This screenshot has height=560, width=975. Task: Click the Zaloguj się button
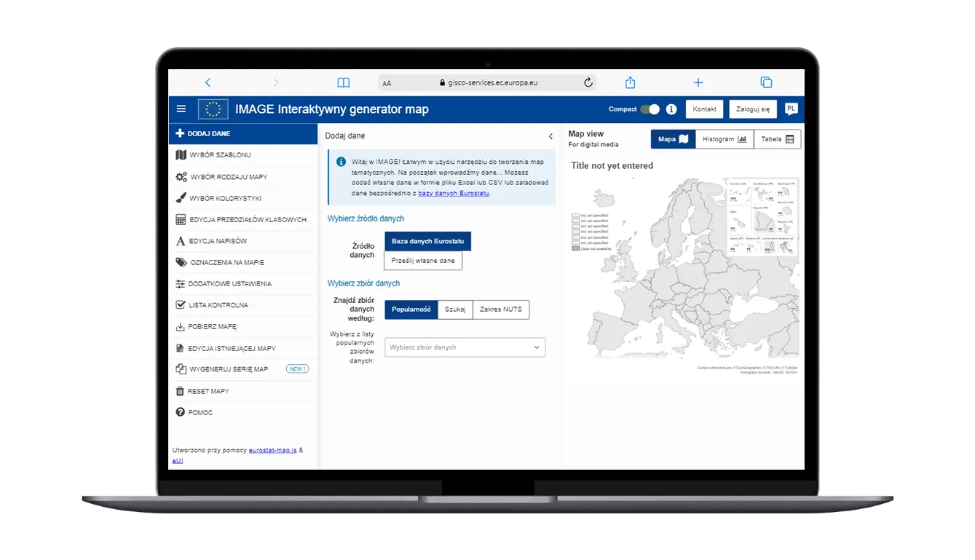(753, 109)
